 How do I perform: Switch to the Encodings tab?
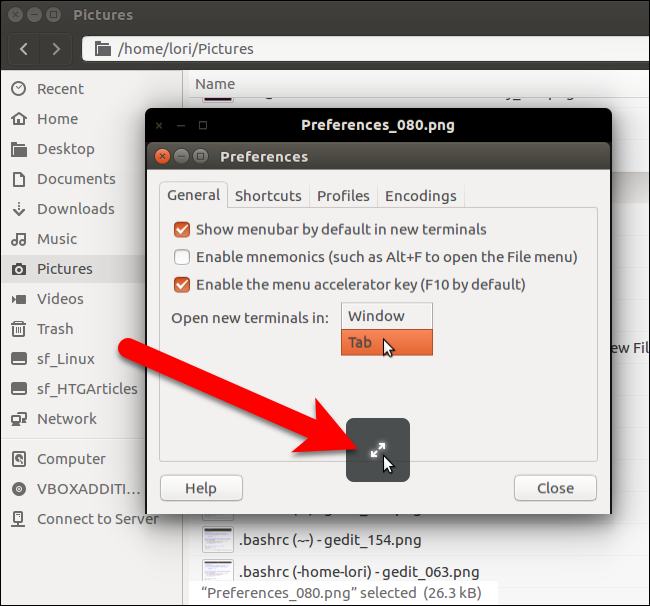tap(421, 196)
